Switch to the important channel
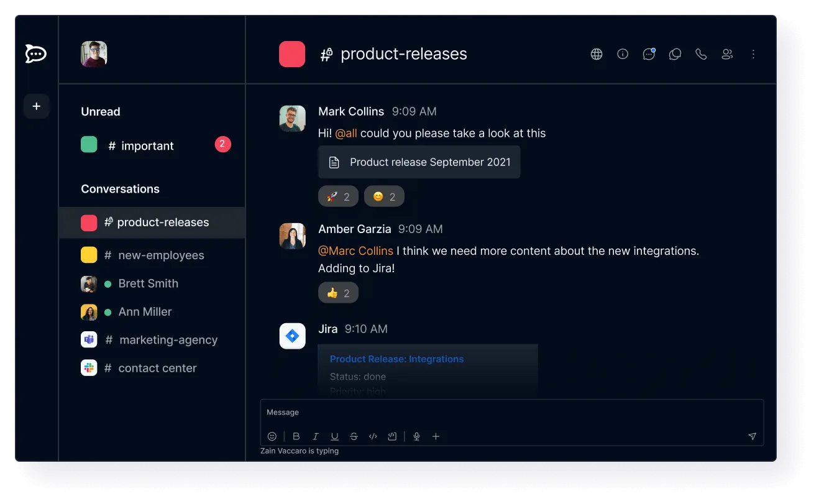 148,145
